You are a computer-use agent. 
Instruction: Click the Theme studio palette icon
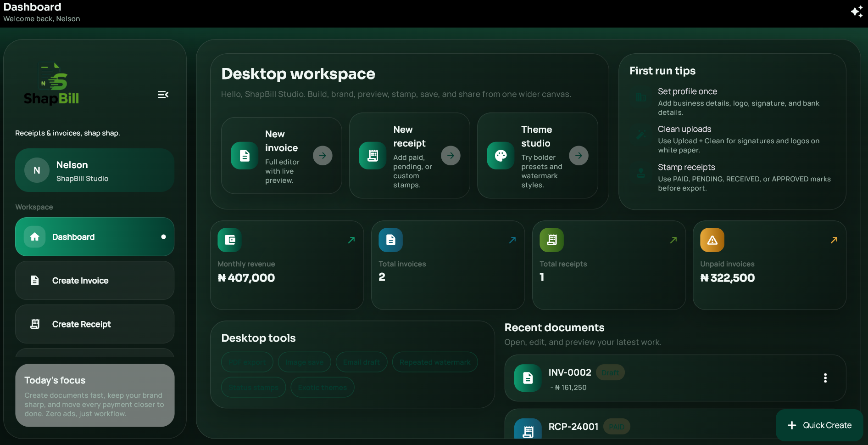tap(501, 156)
